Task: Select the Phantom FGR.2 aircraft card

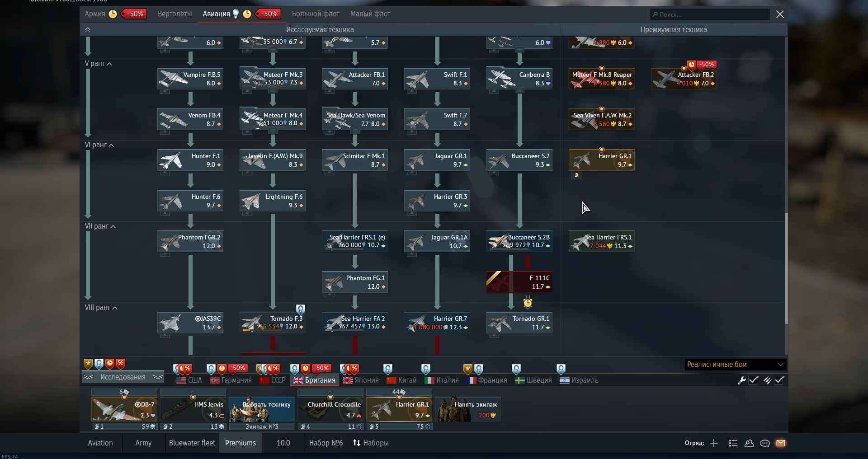Action: tap(190, 242)
